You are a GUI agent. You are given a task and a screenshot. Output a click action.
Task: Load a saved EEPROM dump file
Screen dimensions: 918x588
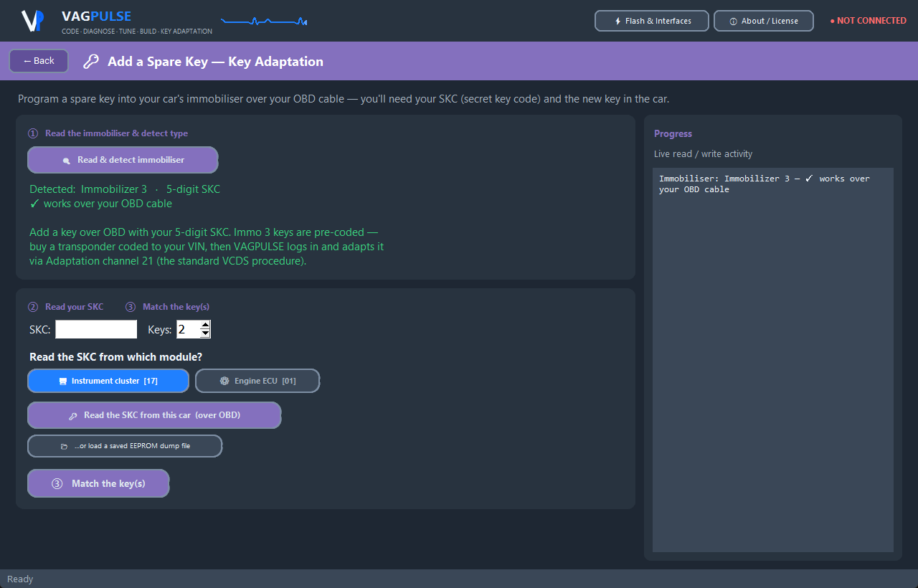pos(125,446)
